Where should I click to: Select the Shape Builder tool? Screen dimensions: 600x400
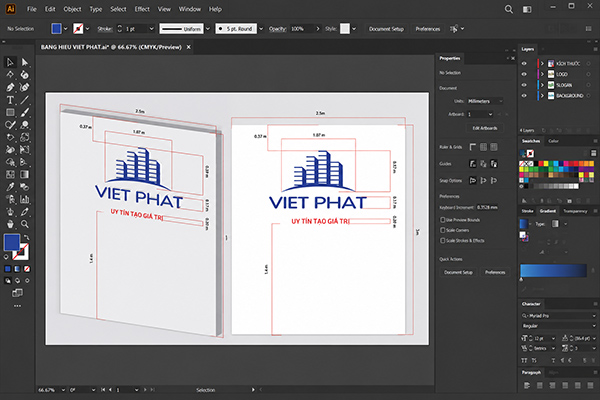[x=10, y=162]
